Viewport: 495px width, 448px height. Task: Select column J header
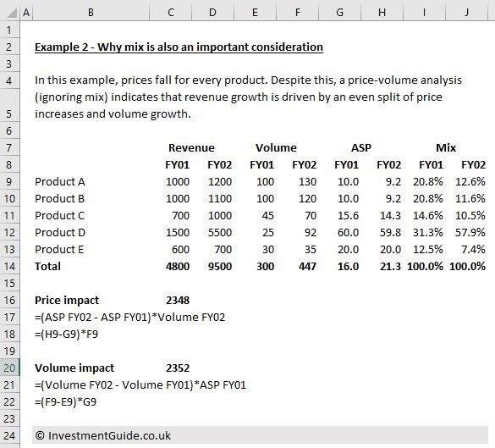coord(466,13)
